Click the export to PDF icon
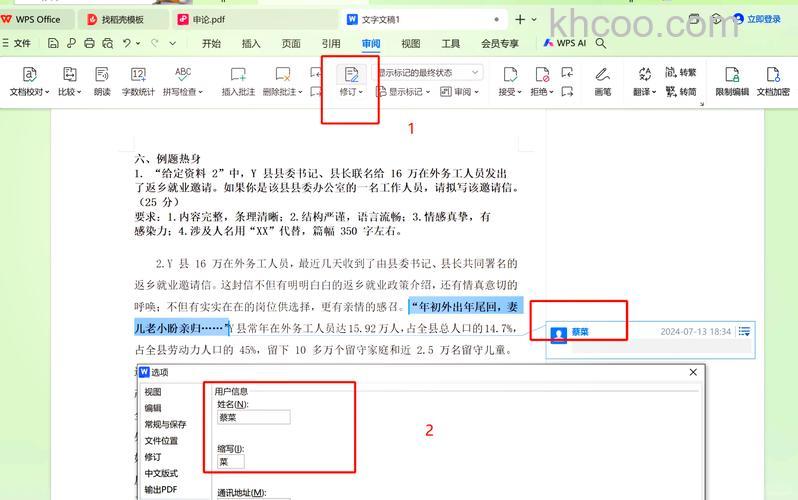 click(71, 43)
